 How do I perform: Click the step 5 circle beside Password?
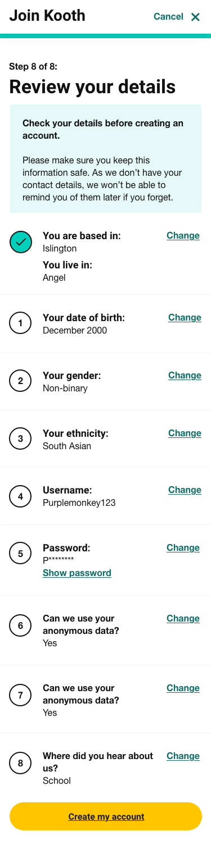click(x=21, y=554)
